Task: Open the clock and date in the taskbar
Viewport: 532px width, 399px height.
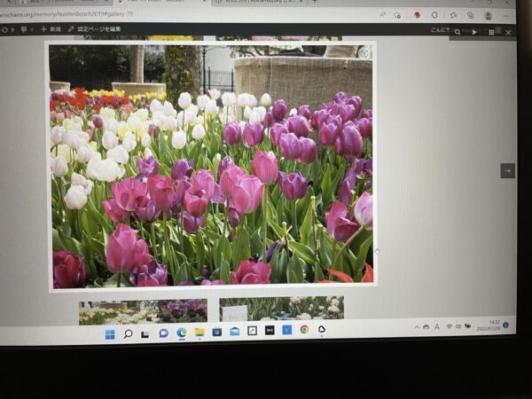Action: tap(489, 325)
